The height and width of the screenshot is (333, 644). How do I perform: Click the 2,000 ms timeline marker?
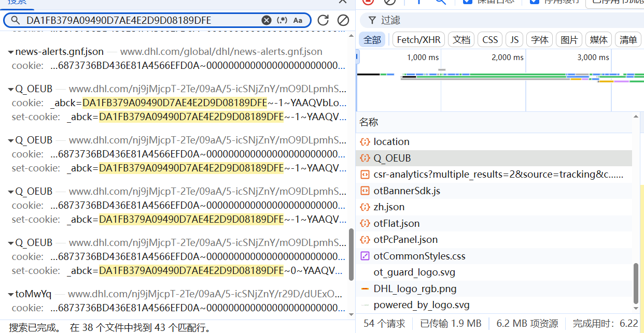tap(508, 57)
